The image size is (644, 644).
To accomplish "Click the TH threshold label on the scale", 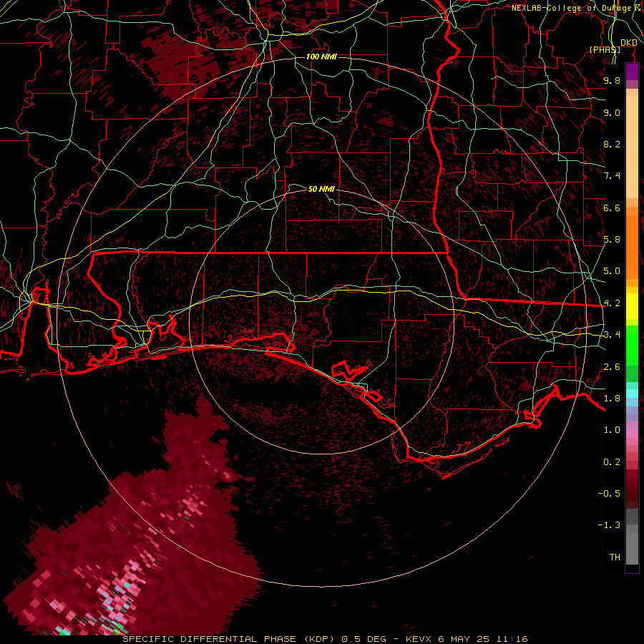I will click(615, 557).
